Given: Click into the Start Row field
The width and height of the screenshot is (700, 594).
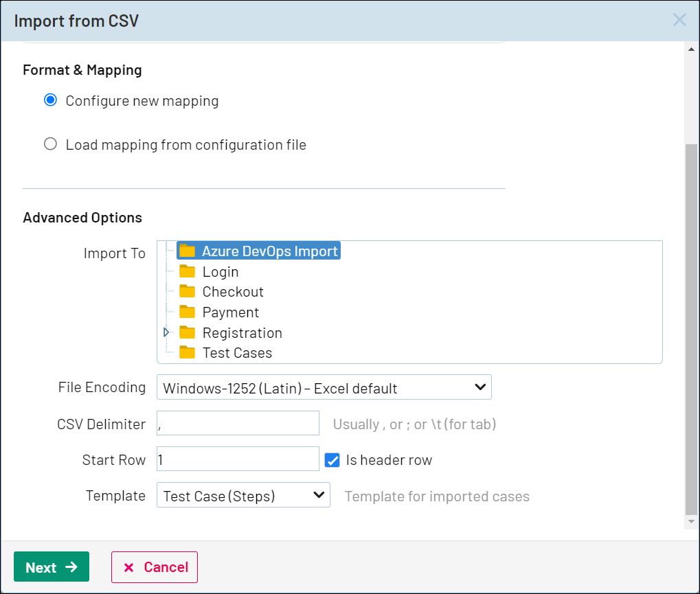Looking at the screenshot, I should coord(238,459).
